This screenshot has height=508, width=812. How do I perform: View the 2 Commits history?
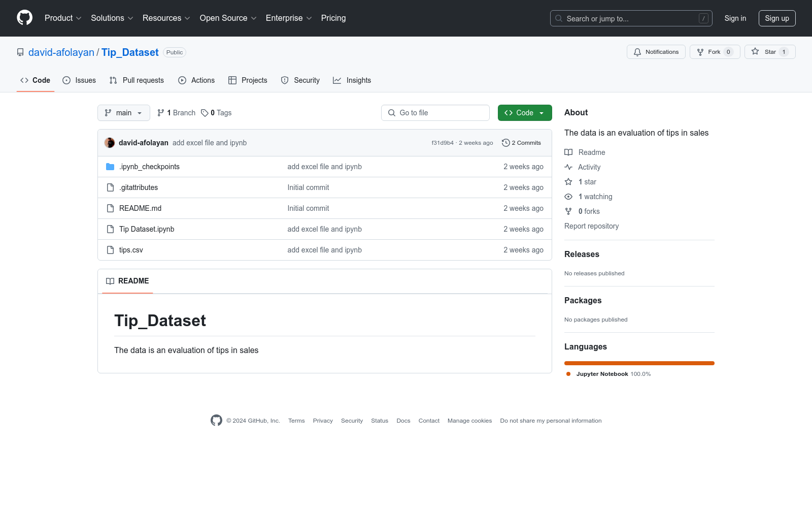point(521,143)
